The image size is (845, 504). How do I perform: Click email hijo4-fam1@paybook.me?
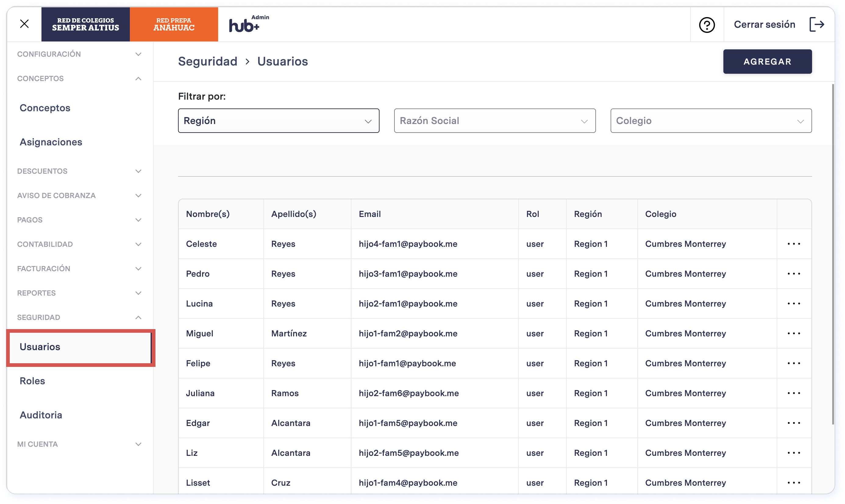408,244
